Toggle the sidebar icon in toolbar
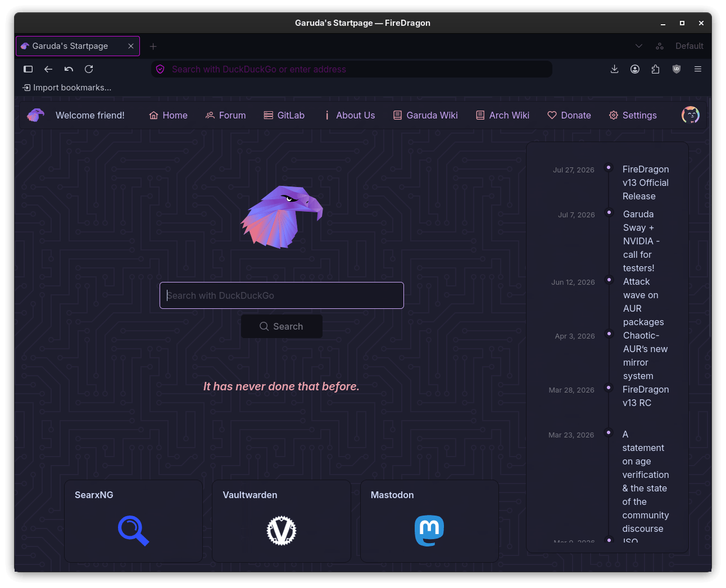This screenshot has height=588, width=726. click(28, 69)
